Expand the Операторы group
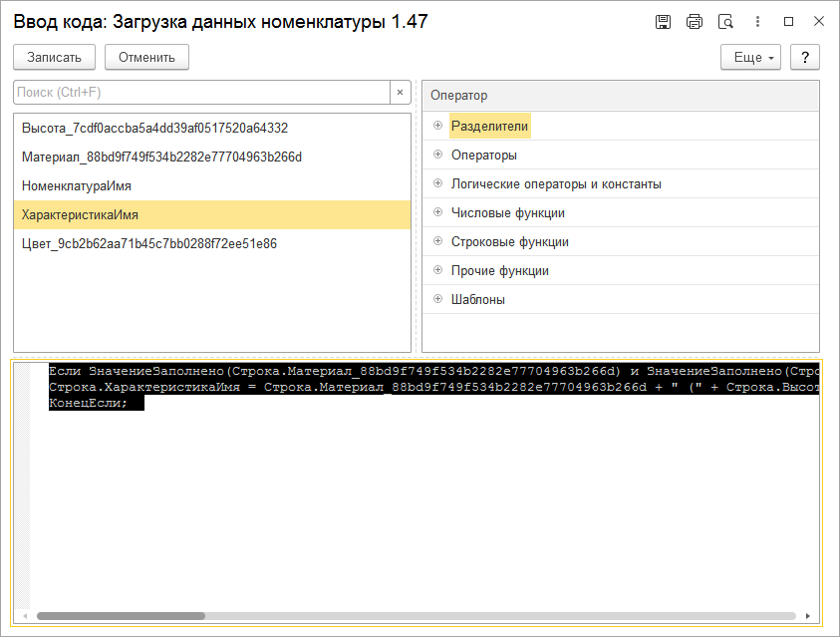Screen dimensions: 840x637 (437, 155)
